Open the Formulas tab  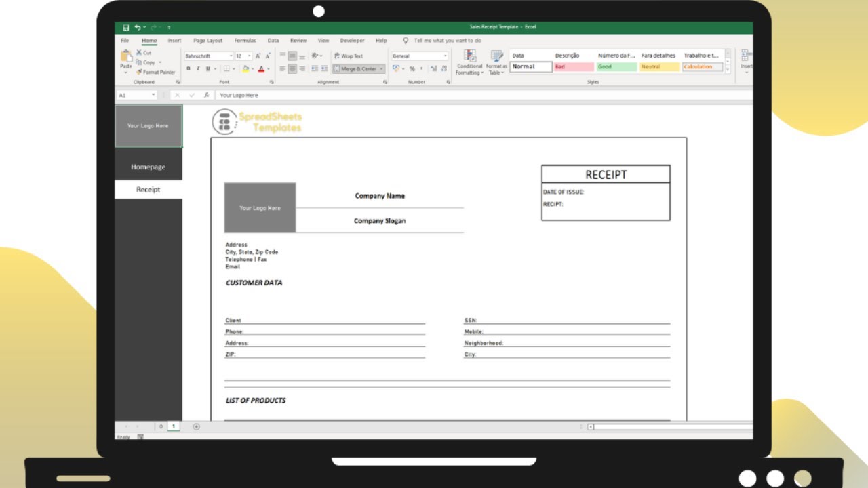click(x=245, y=41)
